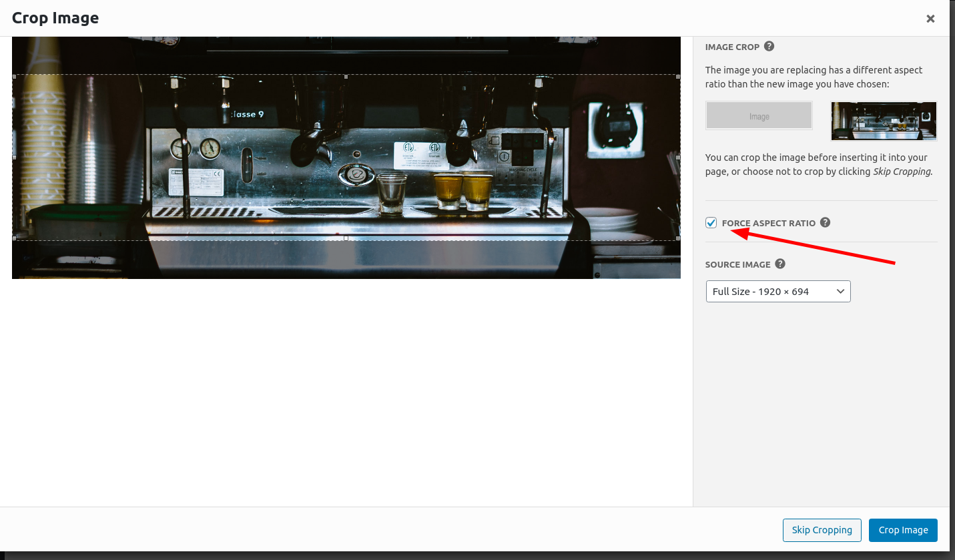
Task: Click the espresso machine preview thumbnail
Action: point(884,121)
